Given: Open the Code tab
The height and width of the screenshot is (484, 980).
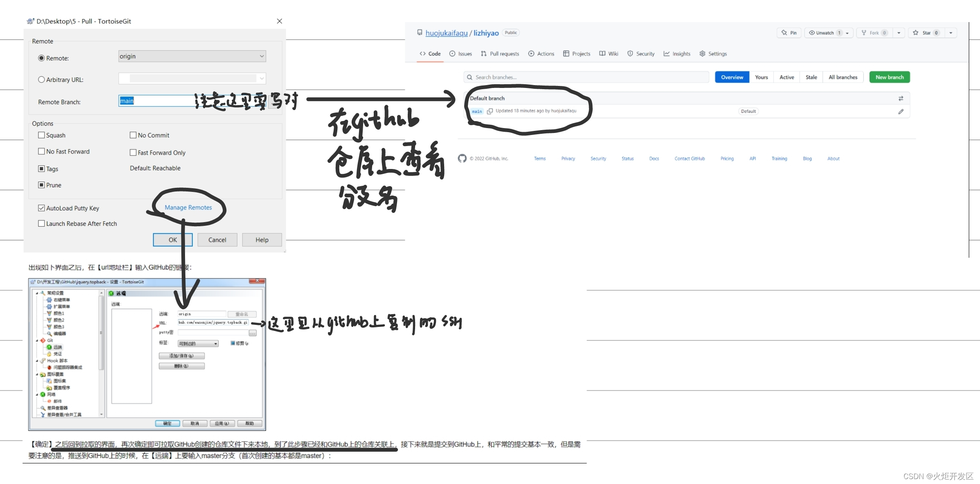Looking at the screenshot, I should [430, 54].
